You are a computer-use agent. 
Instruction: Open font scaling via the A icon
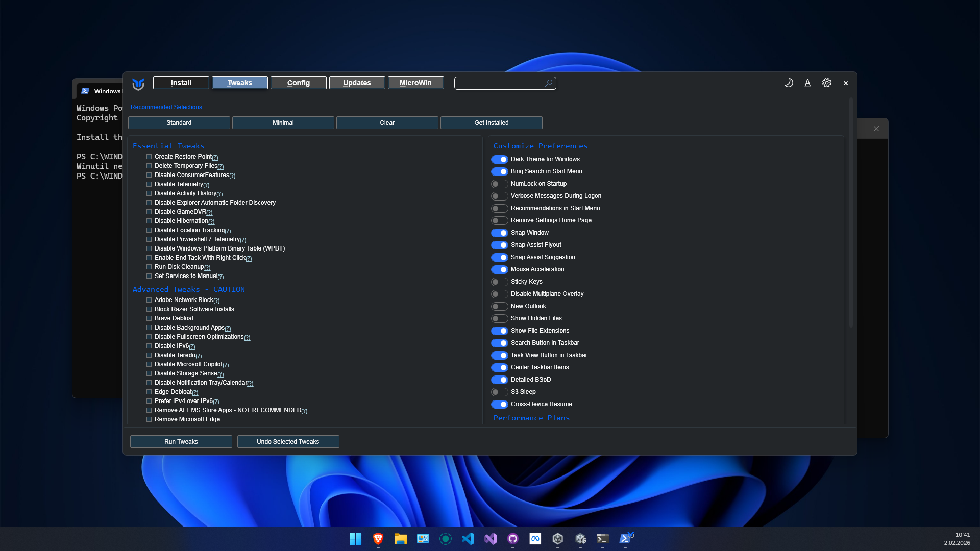[807, 83]
